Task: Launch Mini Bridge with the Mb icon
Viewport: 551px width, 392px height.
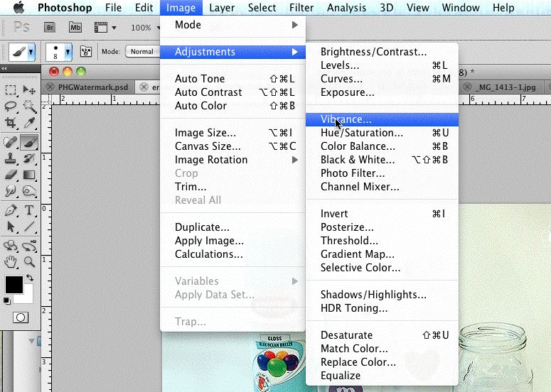Action: tap(75, 28)
